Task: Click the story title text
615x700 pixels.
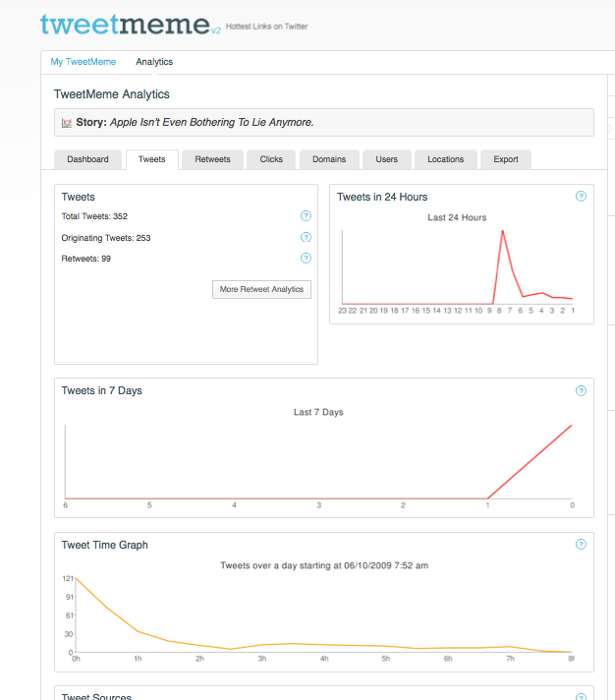Action: pos(211,123)
